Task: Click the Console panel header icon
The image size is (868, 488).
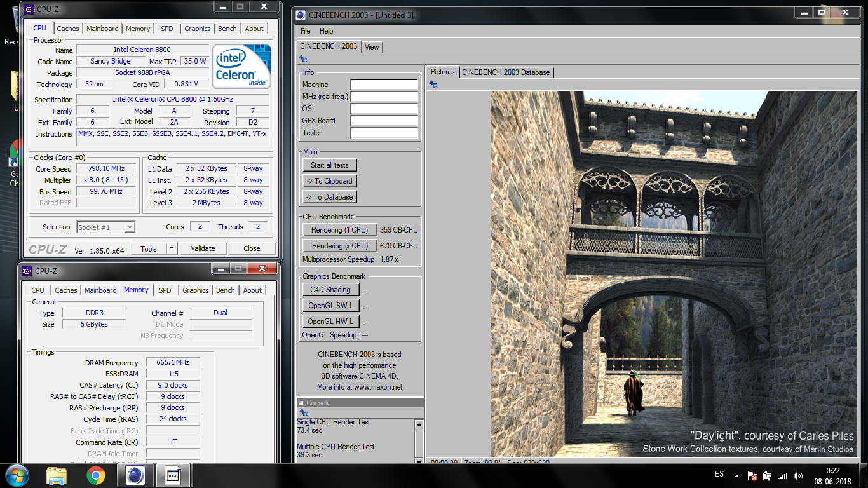Action: coord(301,403)
